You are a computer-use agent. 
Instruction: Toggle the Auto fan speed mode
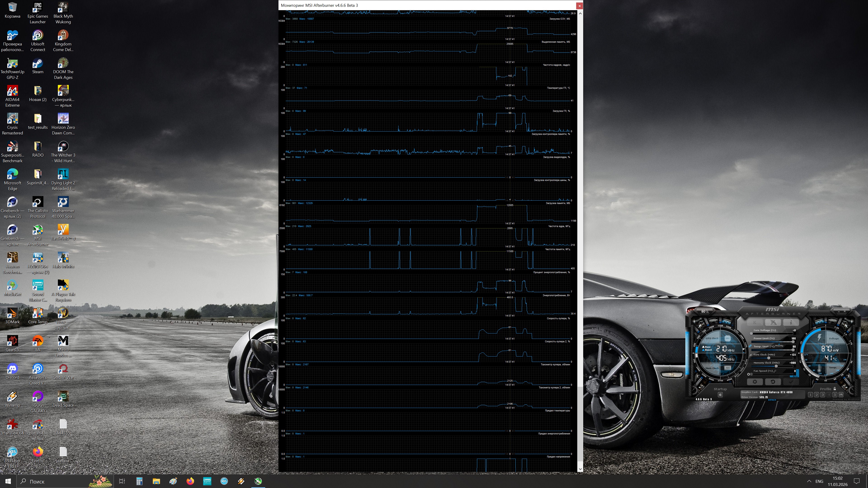click(x=795, y=376)
